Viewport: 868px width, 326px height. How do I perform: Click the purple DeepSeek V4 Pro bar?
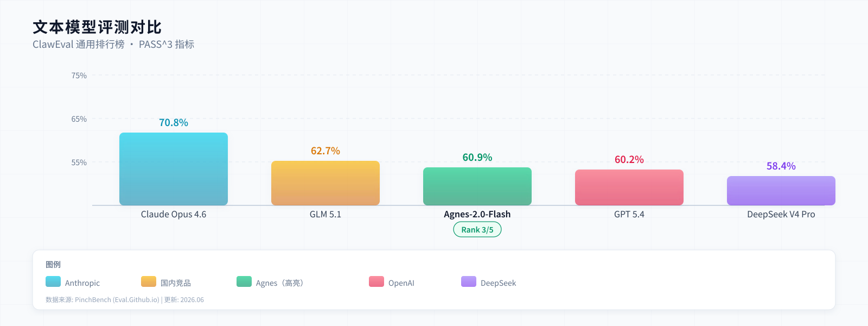781,191
